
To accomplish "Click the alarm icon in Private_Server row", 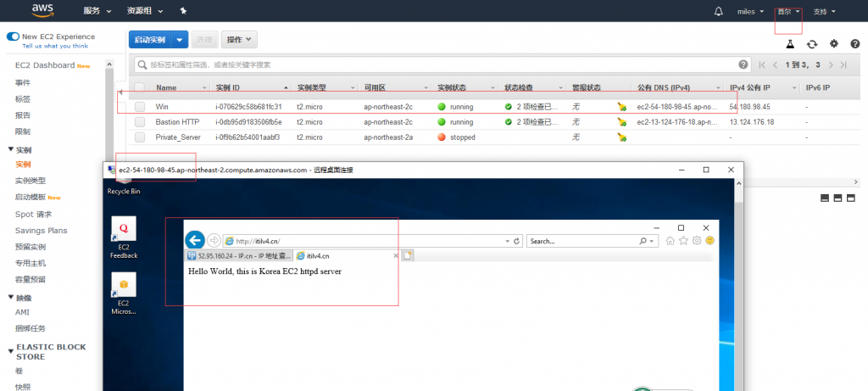I will point(621,137).
